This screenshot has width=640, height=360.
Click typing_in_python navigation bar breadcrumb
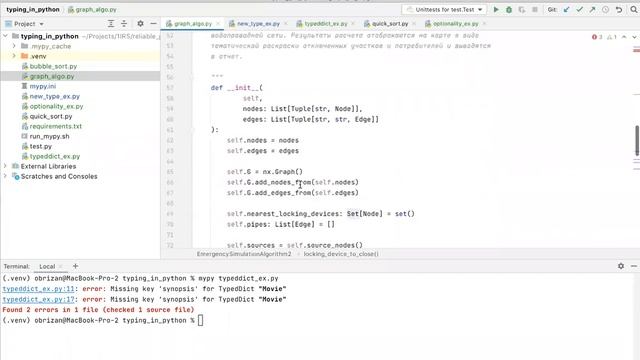[x=33, y=9]
